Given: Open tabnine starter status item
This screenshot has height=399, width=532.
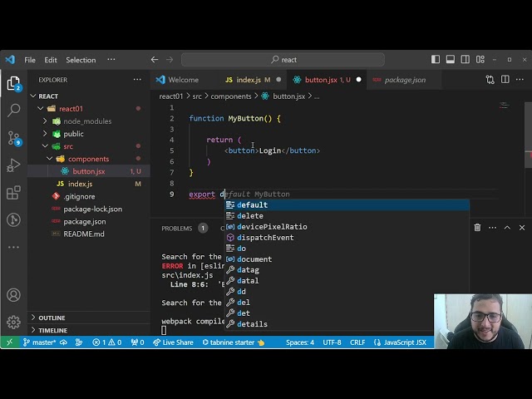Looking at the screenshot, I should pyautogui.click(x=234, y=342).
